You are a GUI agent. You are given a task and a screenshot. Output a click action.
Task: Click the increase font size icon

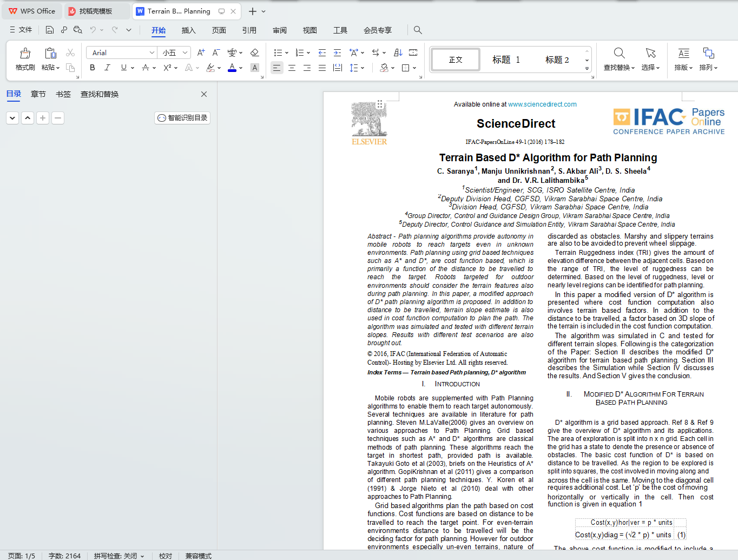[201, 52]
